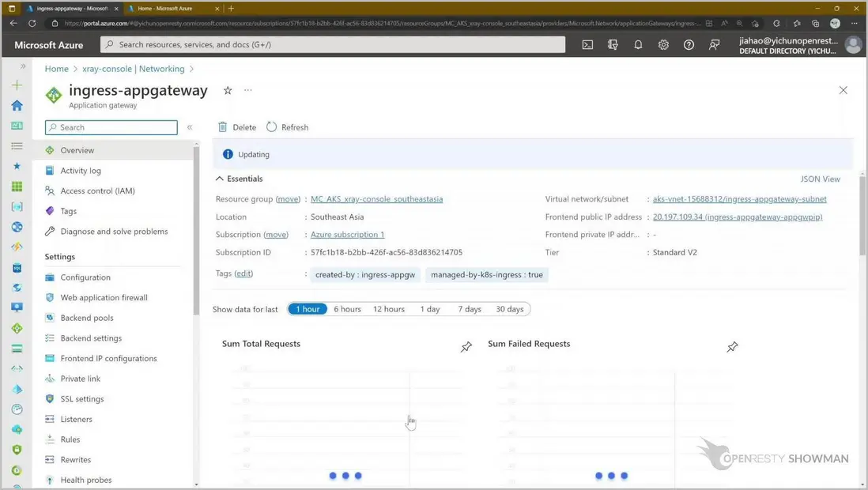Open the portal settings gear
Image resolution: width=868 pixels, height=490 pixels.
[663, 45]
